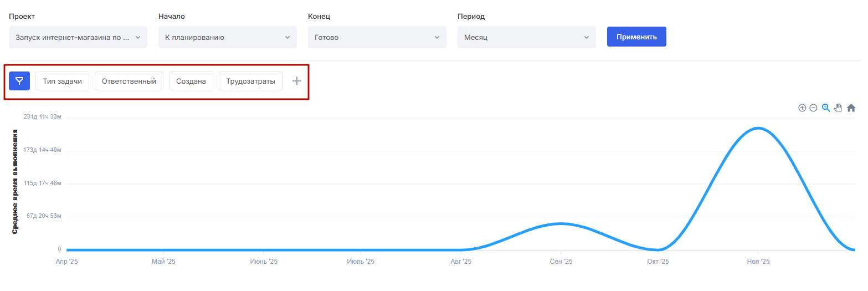The height and width of the screenshot is (291, 868).
Task: Click the 231д 11ч 33м y-axis label
Action: (x=42, y=117)
